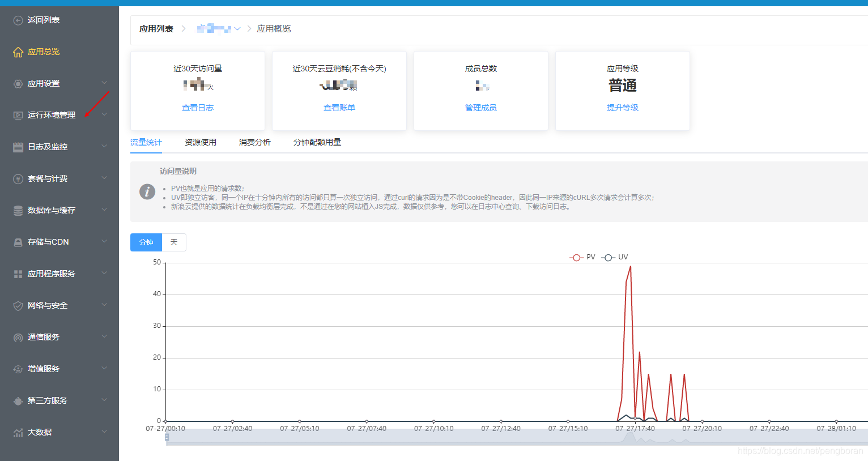Switch to the 资源使用 tab
Image resolution: width=868 pixels, height=461 pixels.
pyautogui.click(x=201, y=142)
